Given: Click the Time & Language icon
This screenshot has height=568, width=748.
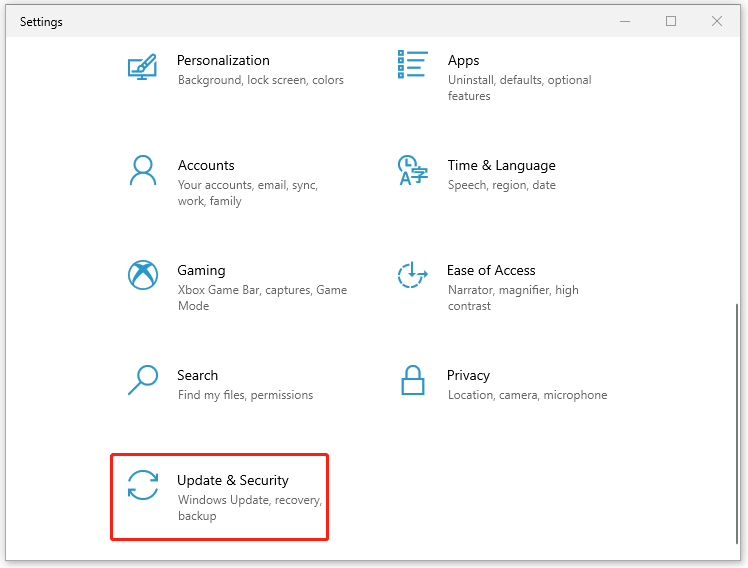Looking at the screenshot, I should 412,170.
